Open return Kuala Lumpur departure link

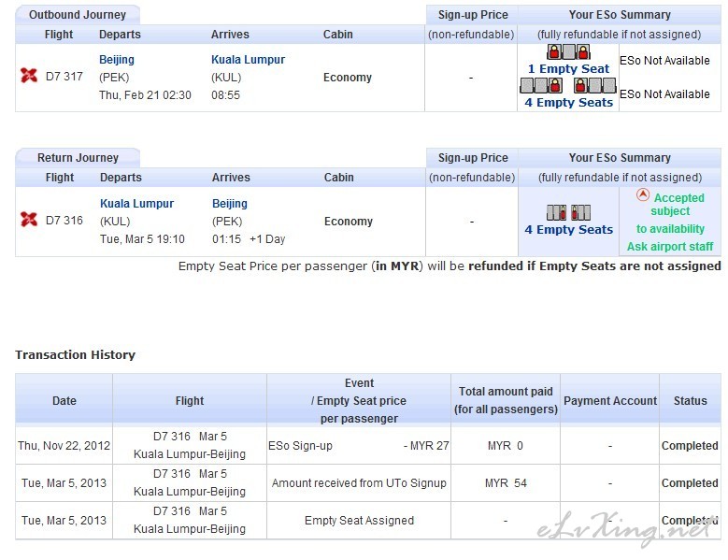click(x=136, y=204)
